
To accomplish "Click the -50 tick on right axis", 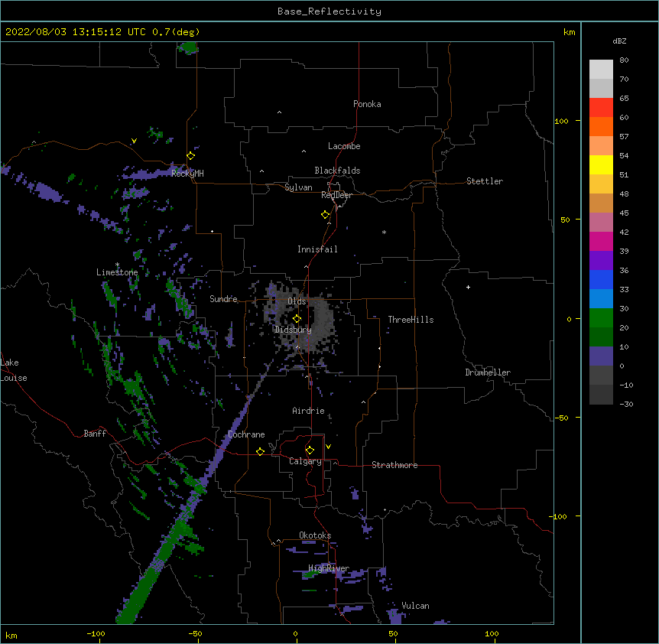I will pos(561,418).
